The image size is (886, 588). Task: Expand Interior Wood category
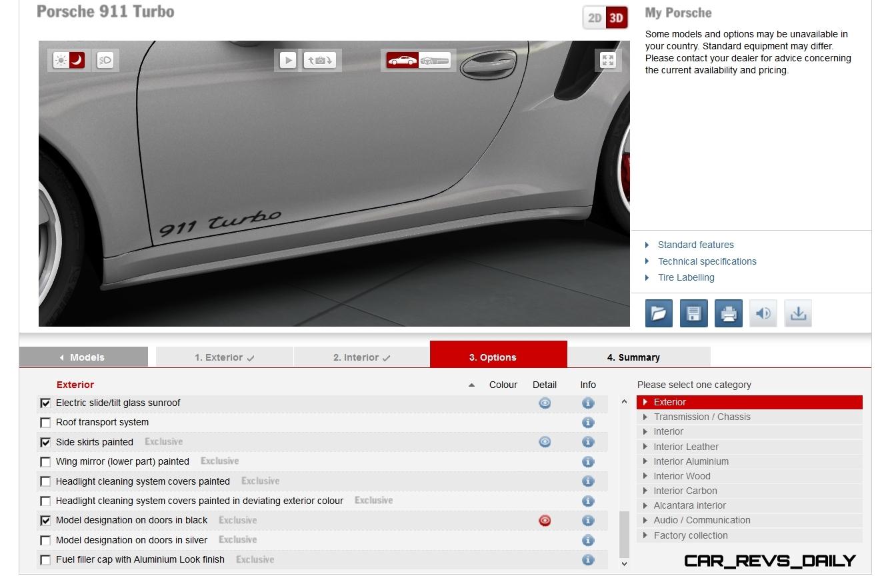click(x=749, y=476)
